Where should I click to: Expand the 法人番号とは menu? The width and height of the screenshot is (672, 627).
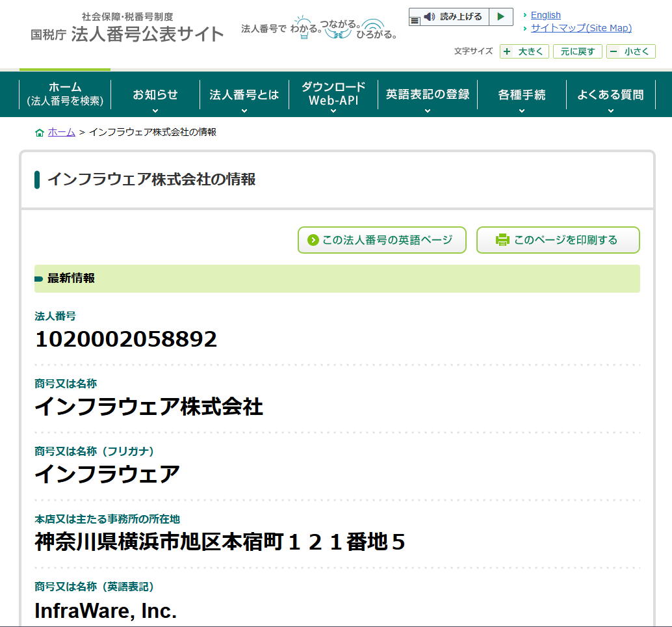pos(244,95)
